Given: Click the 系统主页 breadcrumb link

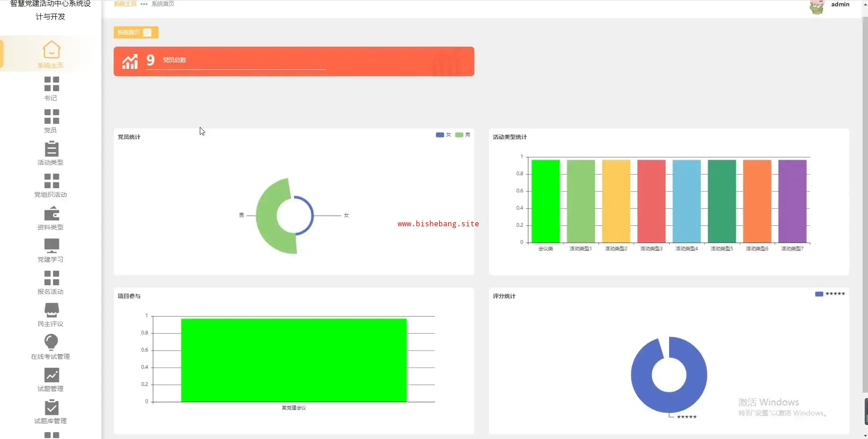Looking at the screenshot, I should click(x=125, y=4).
